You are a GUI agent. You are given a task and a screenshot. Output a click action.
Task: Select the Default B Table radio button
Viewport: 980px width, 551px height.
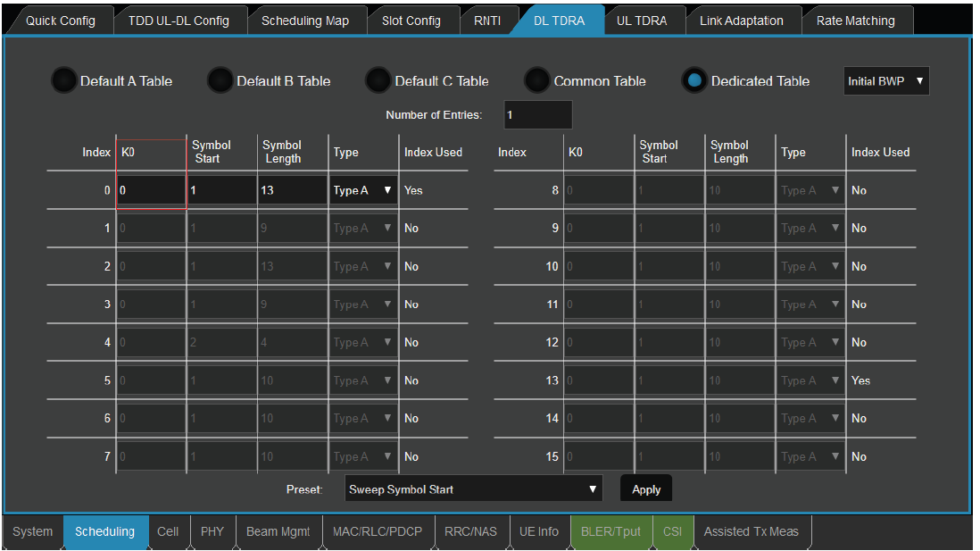click(x=220, y=80)
